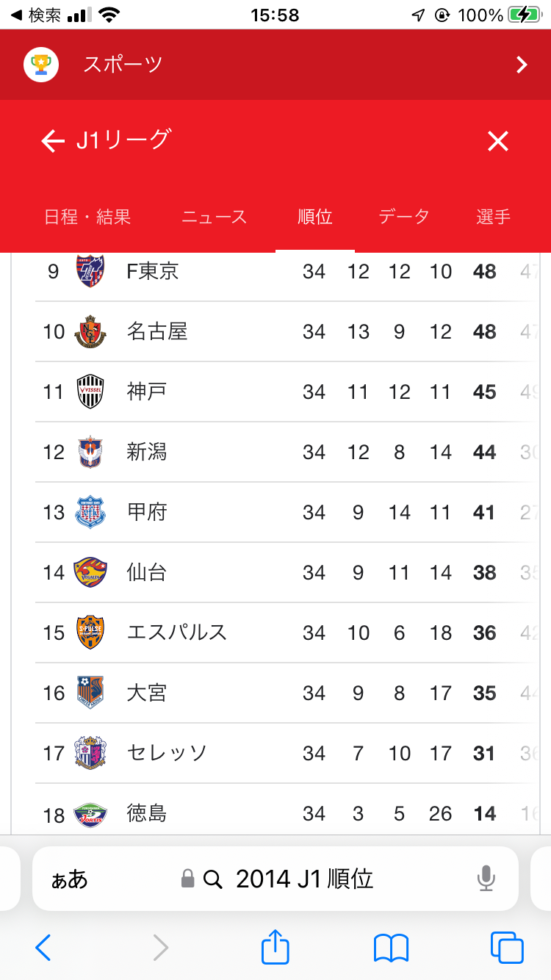Open the 選手 tab
The width and height of the screenshot is (551, 980).
pyautogui.click(x=493, y=217)
